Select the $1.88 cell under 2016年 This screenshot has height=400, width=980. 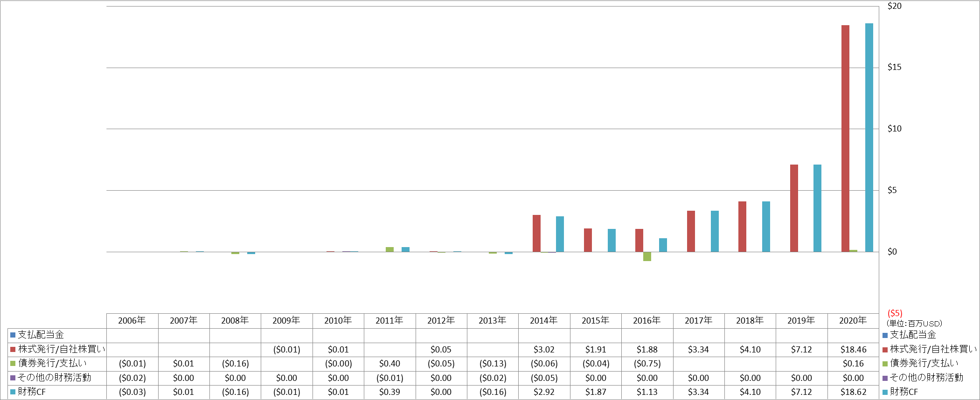pos(647,350)
